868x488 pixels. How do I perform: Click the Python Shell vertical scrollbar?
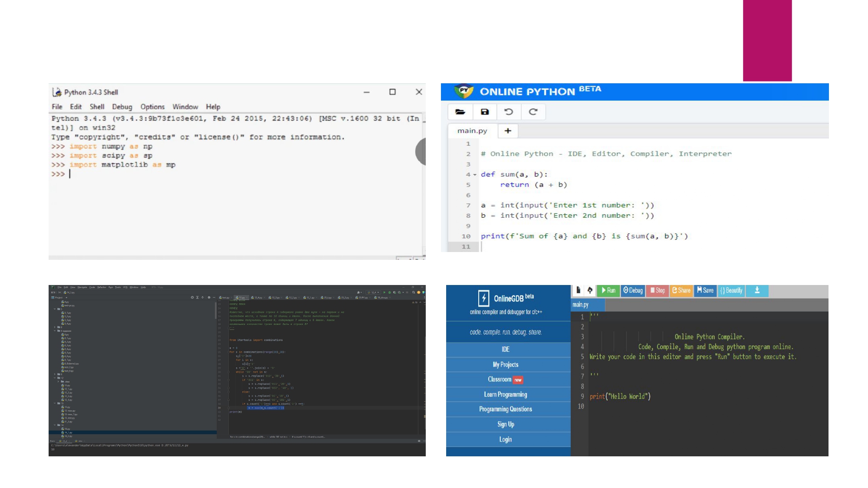click(x=424, y=184)
